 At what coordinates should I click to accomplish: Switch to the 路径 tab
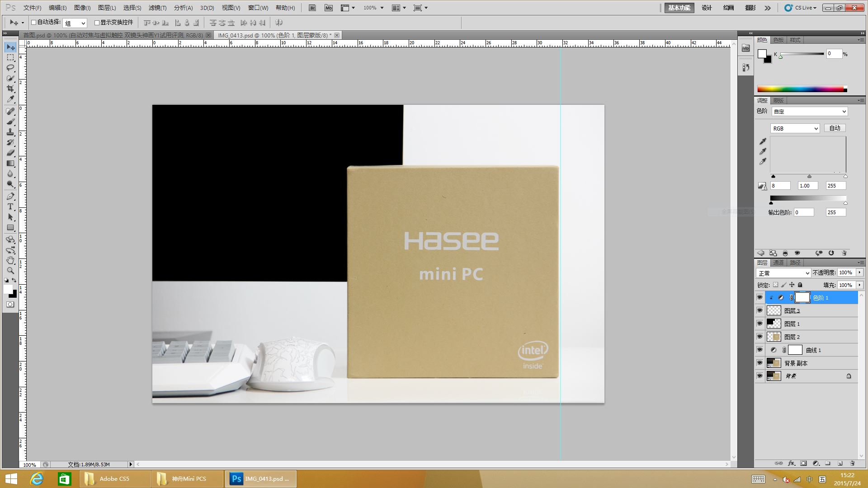point(795,263)
